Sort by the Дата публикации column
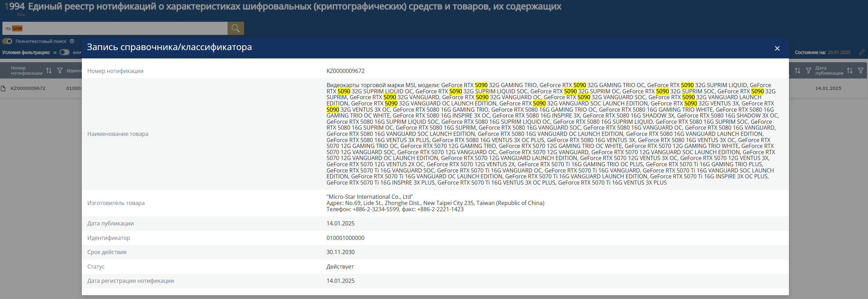 click(x=850, y=71)
